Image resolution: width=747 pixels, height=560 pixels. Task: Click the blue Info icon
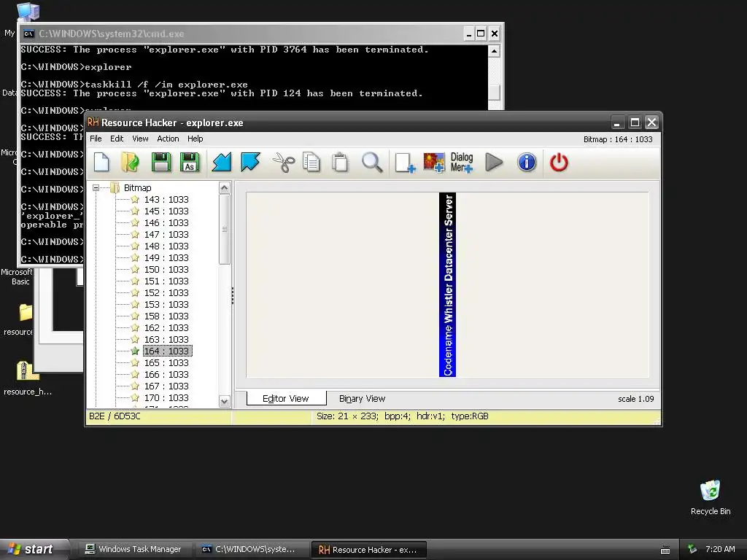coord(527,163)
